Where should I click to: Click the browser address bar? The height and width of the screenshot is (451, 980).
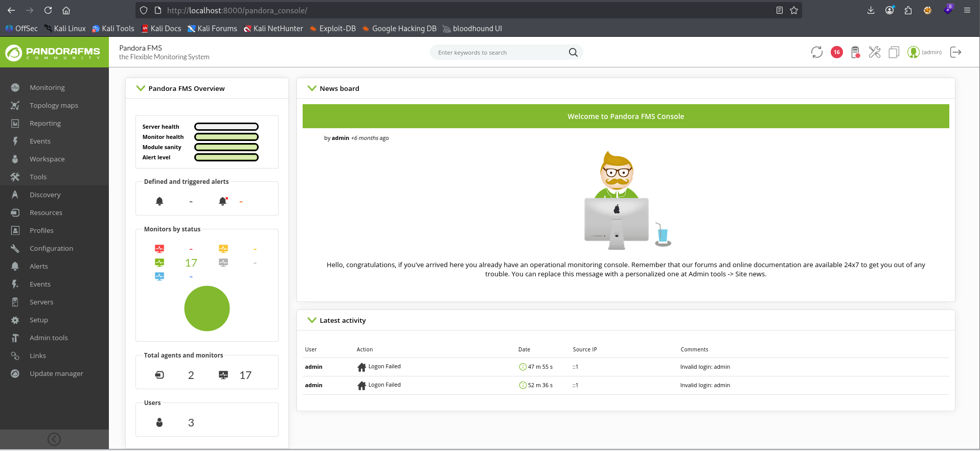coord(468,10)
